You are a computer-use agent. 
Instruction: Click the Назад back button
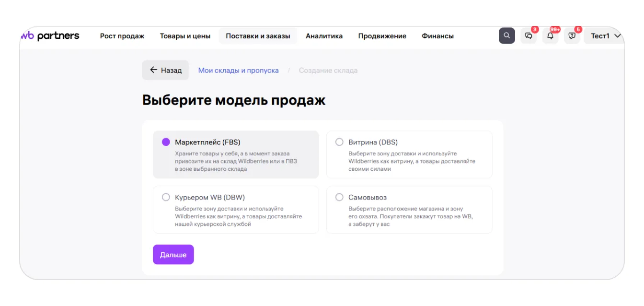point(165,70)
